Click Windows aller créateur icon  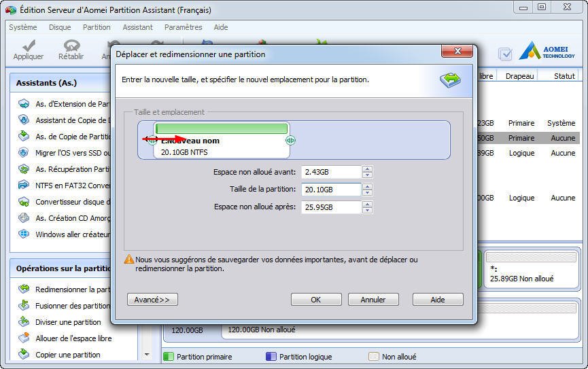24,234
